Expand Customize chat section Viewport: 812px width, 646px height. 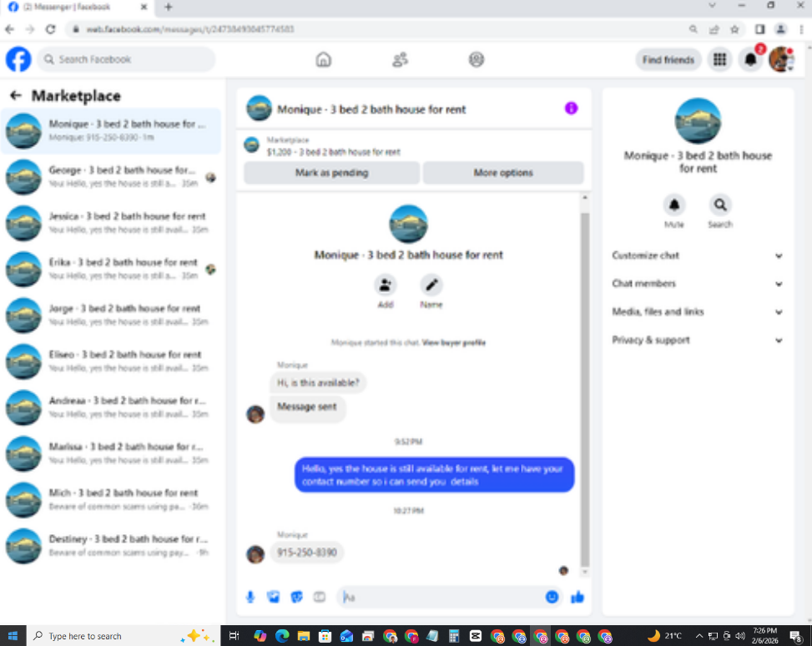(697, 255)
